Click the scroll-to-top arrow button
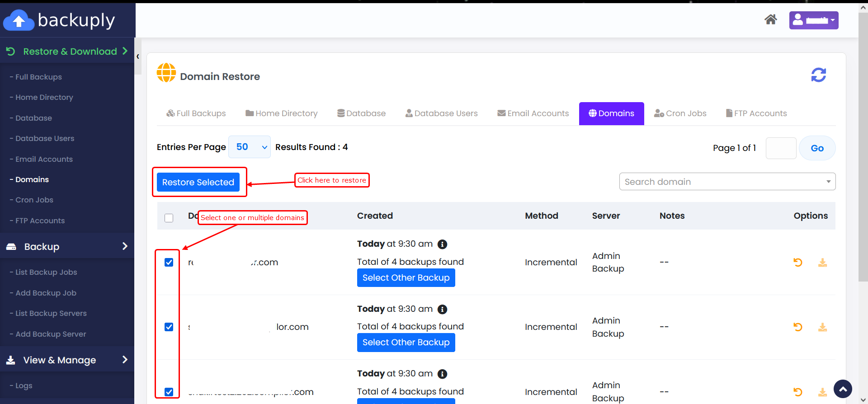The height and width of the screenshot is (404, 868). [x=843, y=389]
